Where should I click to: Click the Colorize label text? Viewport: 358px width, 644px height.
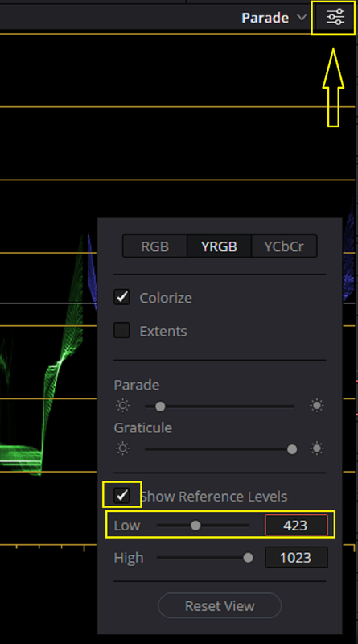pos(166,298)
